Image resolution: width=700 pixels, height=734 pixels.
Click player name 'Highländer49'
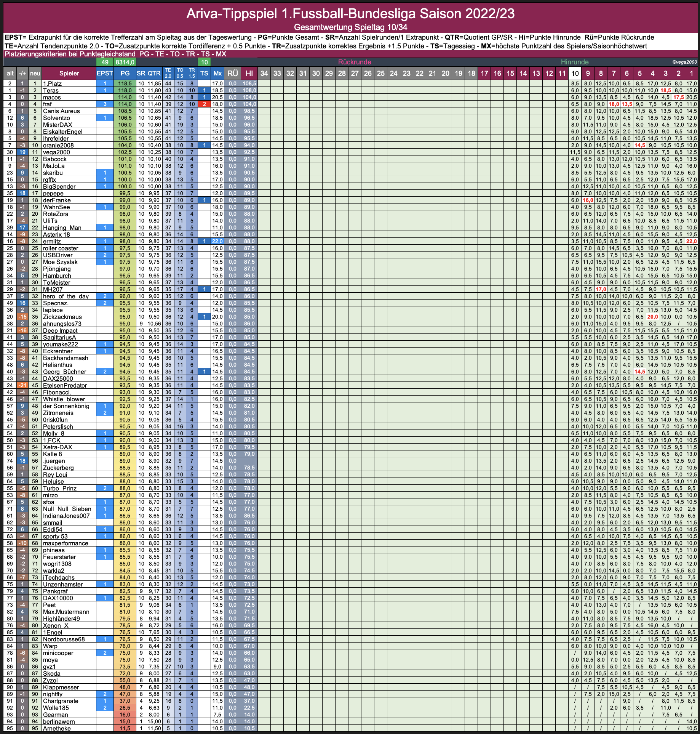tap(61, 619)
